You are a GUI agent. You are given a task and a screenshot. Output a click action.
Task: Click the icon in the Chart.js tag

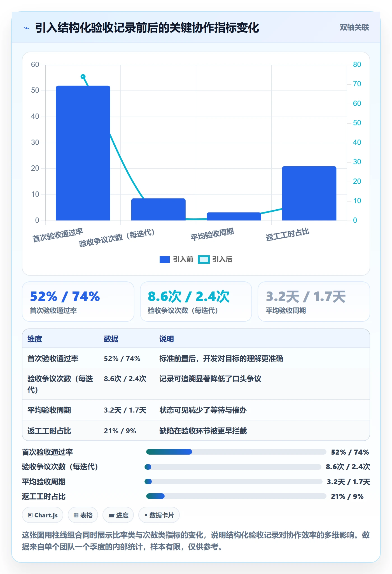[30, 515]
